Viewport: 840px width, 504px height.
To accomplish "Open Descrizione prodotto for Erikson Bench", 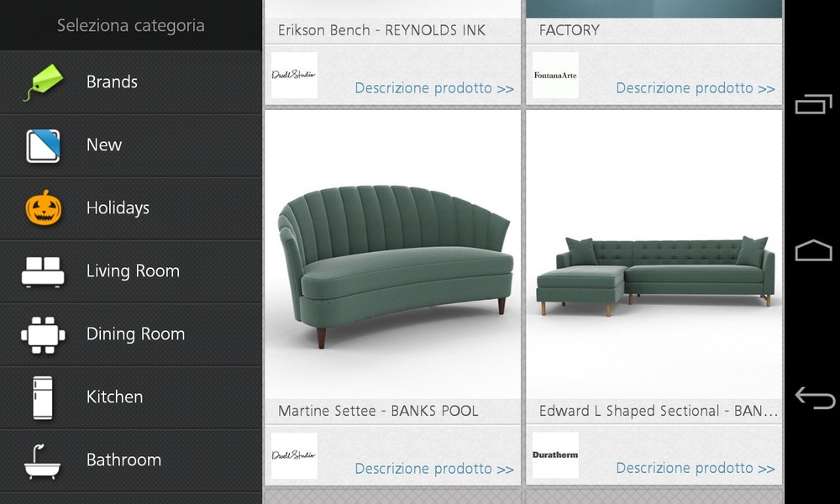I will (x=434, y=88).
